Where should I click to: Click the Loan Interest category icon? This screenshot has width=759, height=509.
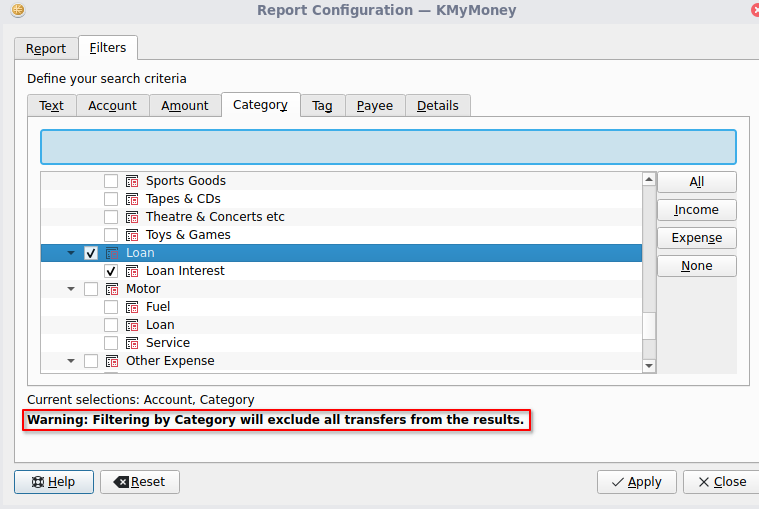[x=132, y=271]
